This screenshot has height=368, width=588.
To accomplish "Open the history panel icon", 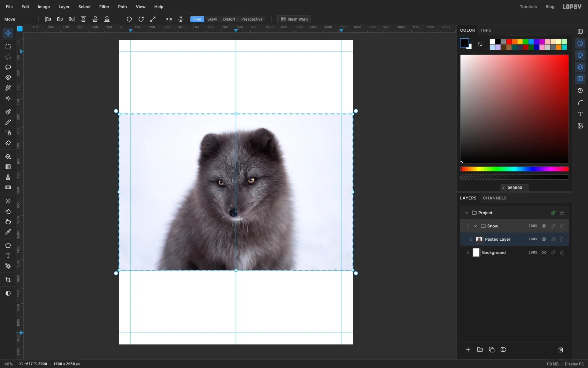I will [580, 91].
